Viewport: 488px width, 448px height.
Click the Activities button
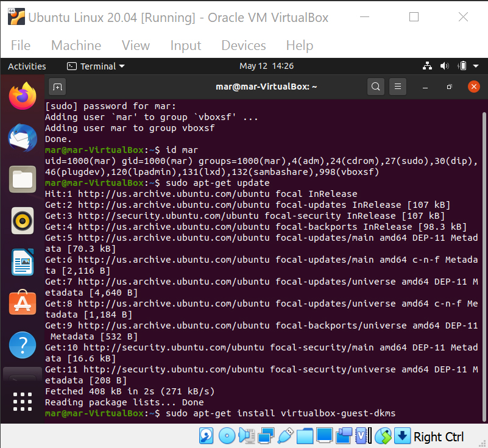27,66
